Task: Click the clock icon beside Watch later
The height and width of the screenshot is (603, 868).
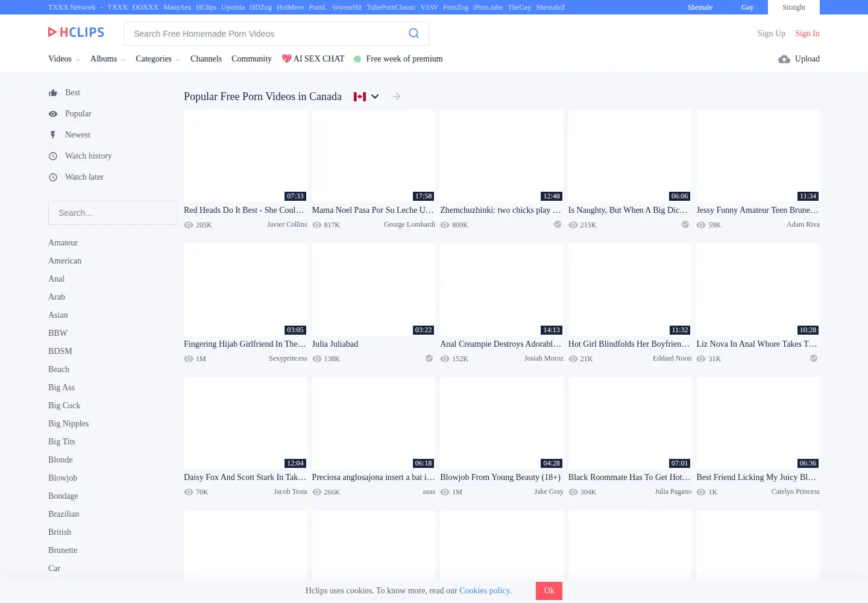Action: (53, 177)
